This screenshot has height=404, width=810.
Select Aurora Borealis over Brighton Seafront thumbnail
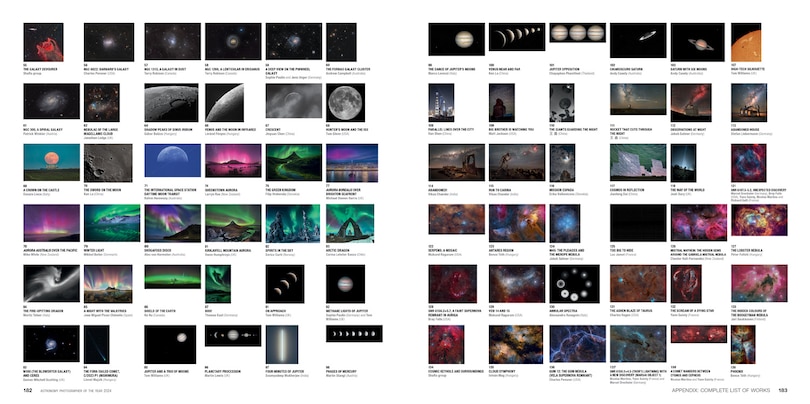coord(352,163)
